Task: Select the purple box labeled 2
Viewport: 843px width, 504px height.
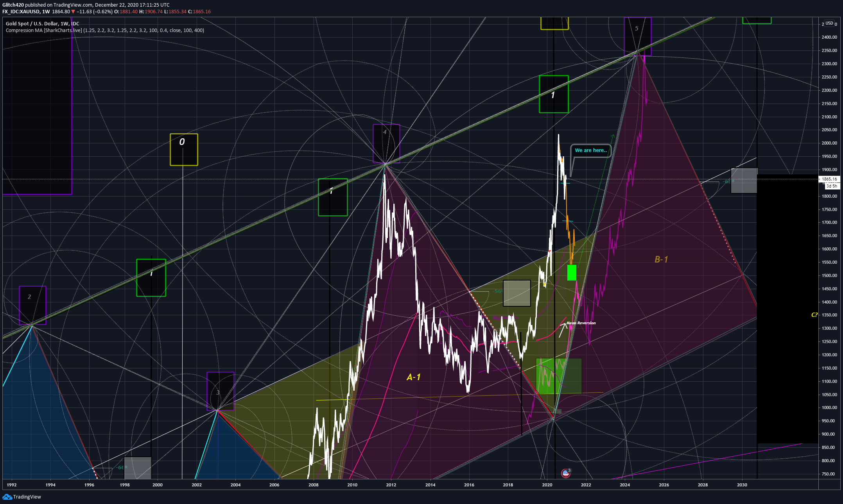Action: (32, 305)
